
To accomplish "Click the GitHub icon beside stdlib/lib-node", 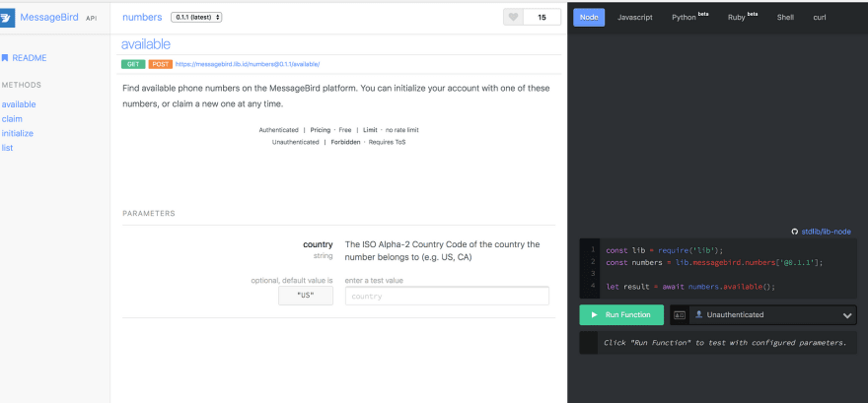I will click(795, 232).
